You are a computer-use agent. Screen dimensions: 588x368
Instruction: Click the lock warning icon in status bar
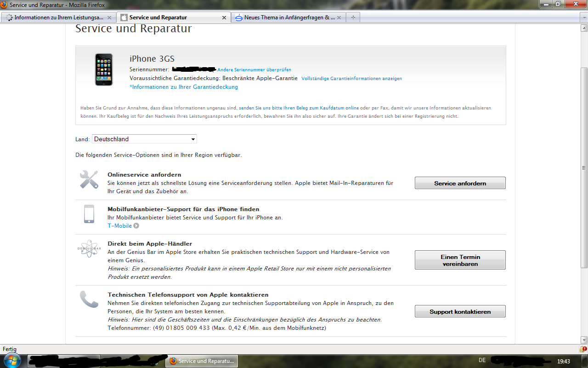click(583, 349)
